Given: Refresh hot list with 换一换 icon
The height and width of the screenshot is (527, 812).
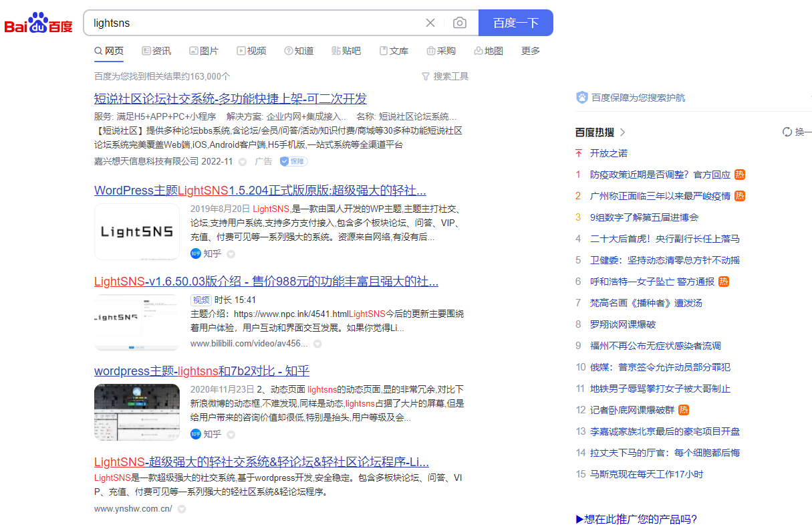Looking at the screenshot, I should 787,132.
